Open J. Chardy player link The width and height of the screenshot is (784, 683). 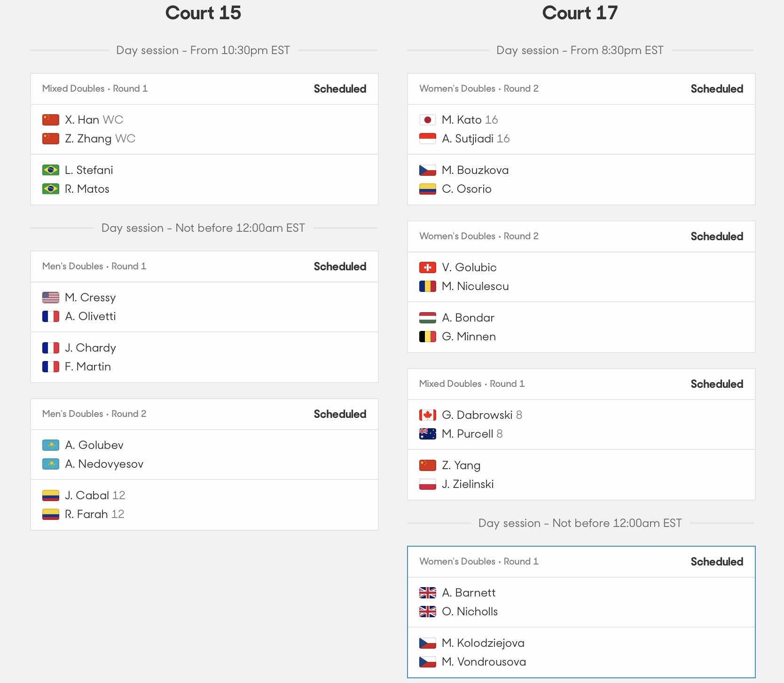coord(90,348)
